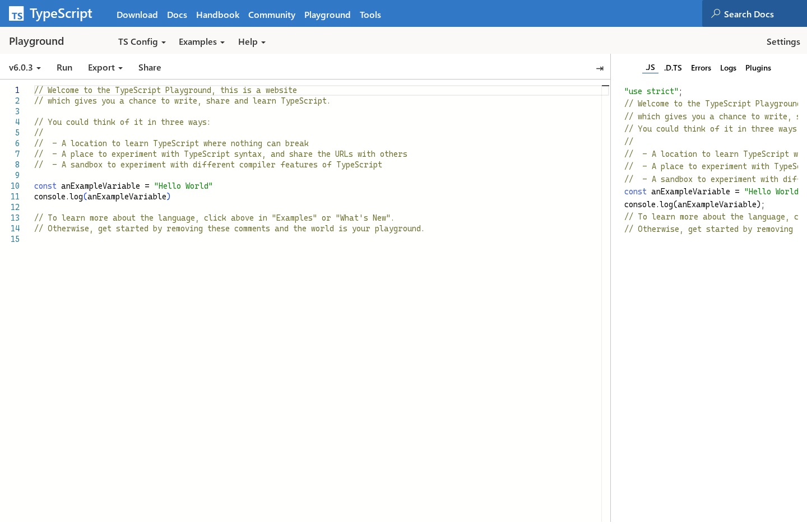807x532 pixels.
Task: Open the Plugins tab
Action: [758, 68]
